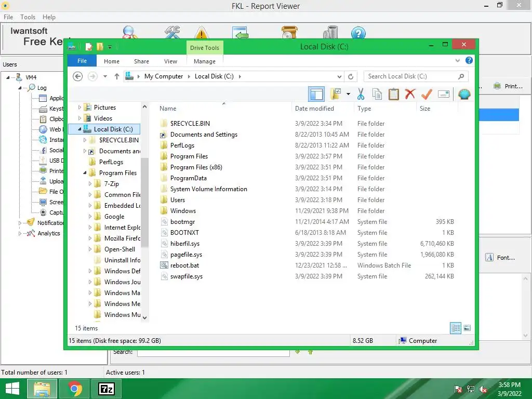Screen dimensions: 532x399
Task: Click the Explorer Help question mark icon
Action: coord(469,60)
